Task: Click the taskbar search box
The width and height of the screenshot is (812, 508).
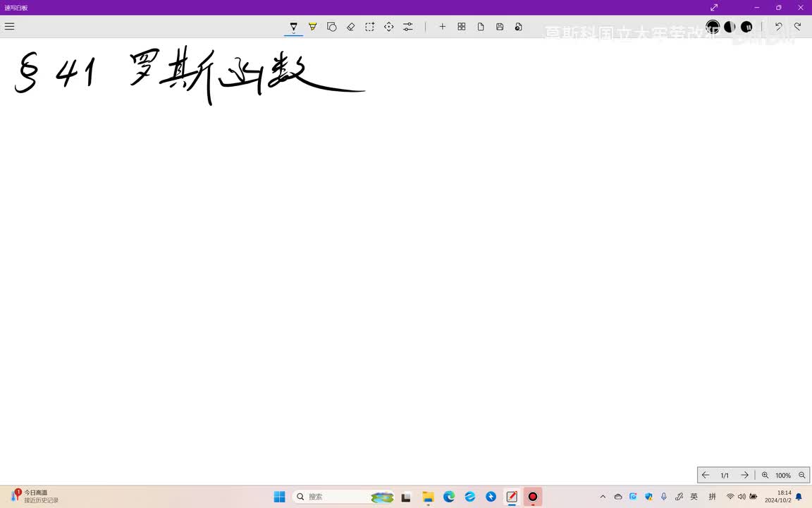Action: click(343, 497)
